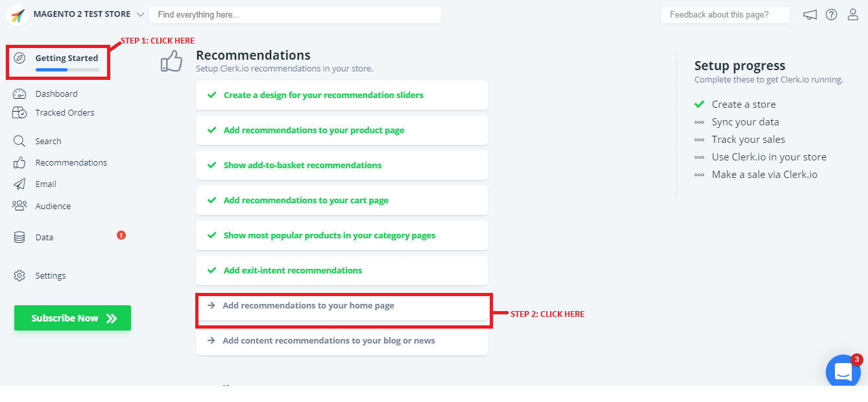Click the Clerk.io paper plane logo
Viewport: 868px width, 402px height.
18,15
